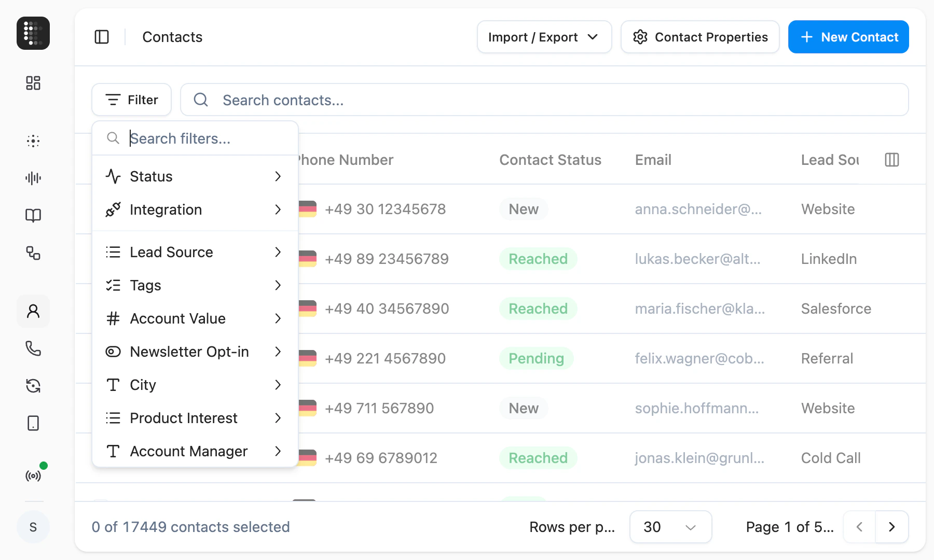934x560 pixels.
Task: Open the dotted sparkle icon in sidebar
Action: pyautogui.click(x=33, y=141)
